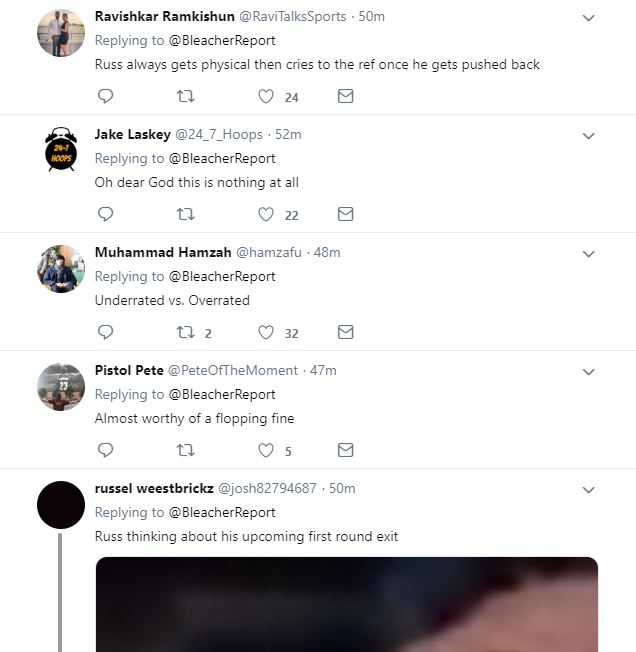Reply to Muhammad Hamzah's tweet

[105, 332]
